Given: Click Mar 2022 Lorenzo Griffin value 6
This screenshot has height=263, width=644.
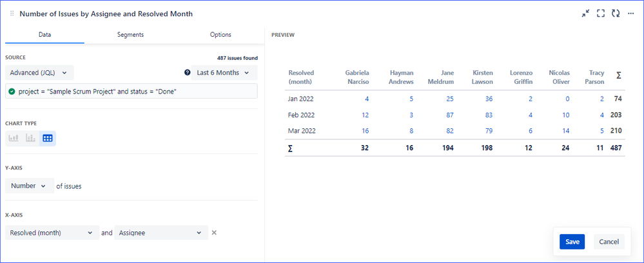Looking at the screenshot, I should [x=531, y=131].
